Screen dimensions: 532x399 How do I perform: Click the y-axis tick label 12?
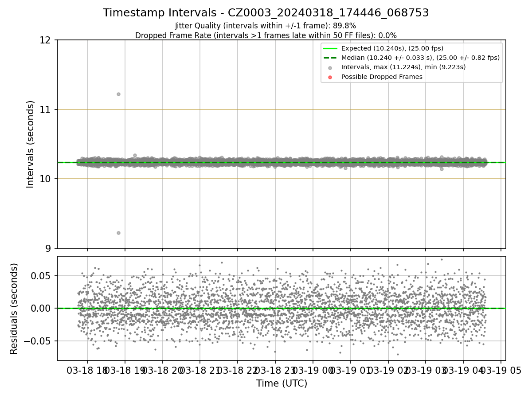point(46,40)
